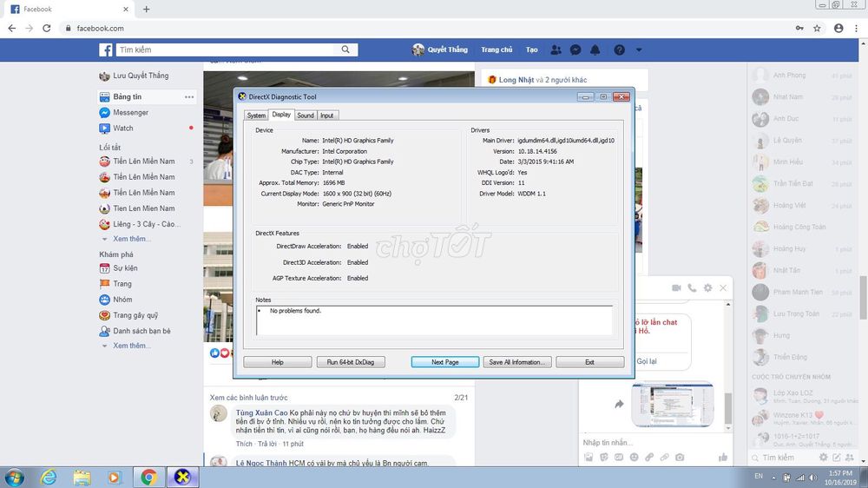The width and height of the screenshot is (868, 488).
Task: Open the Sound tab in DxDiag
Action: [306, 115]
